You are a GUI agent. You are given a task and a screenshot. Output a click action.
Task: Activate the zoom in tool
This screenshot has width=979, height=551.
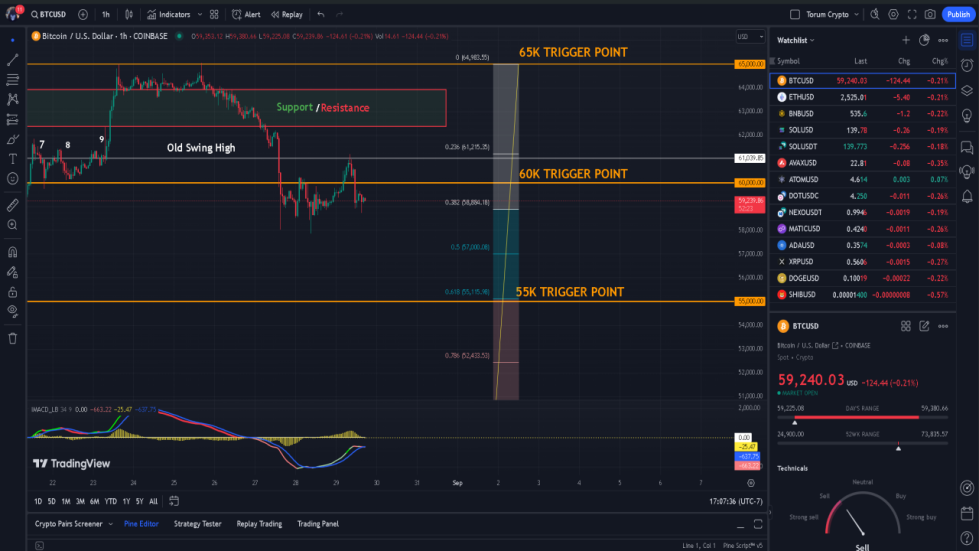(x=12, y=225)
